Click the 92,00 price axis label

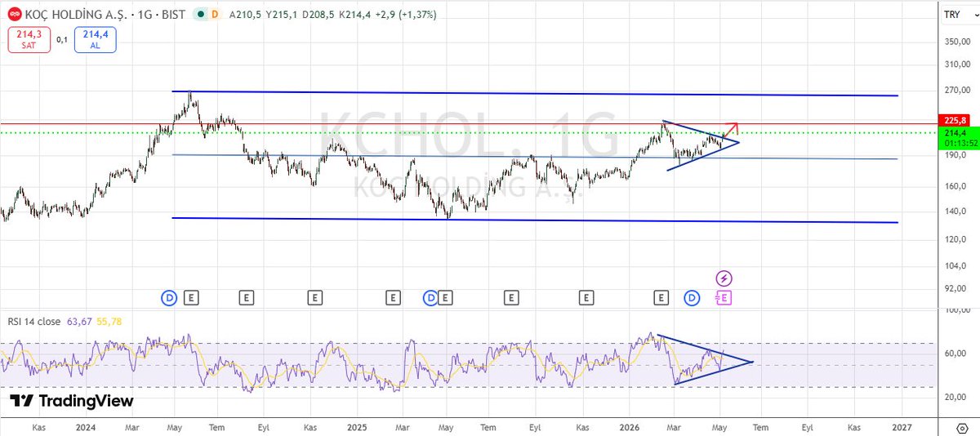click(x=957, y=288)
